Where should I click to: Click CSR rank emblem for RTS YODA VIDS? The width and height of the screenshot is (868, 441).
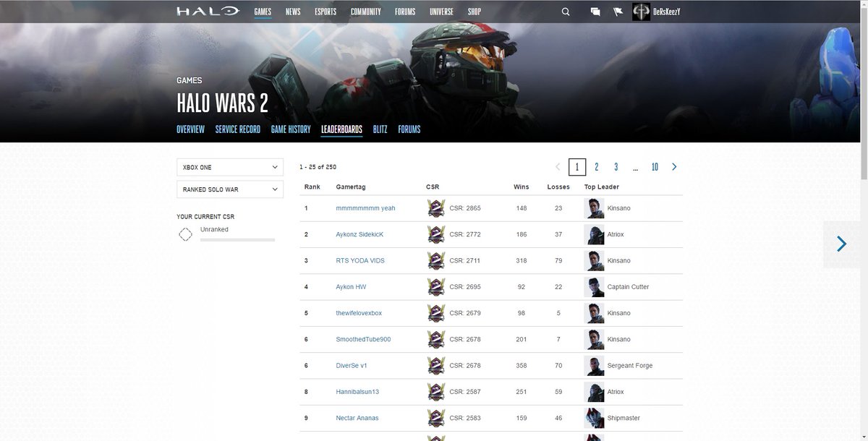(x=436, y=260)
